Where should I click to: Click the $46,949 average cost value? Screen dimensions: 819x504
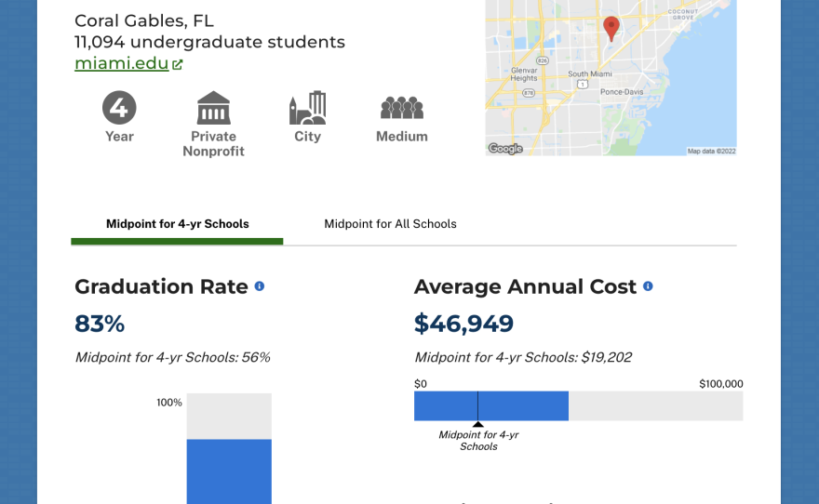463,324
